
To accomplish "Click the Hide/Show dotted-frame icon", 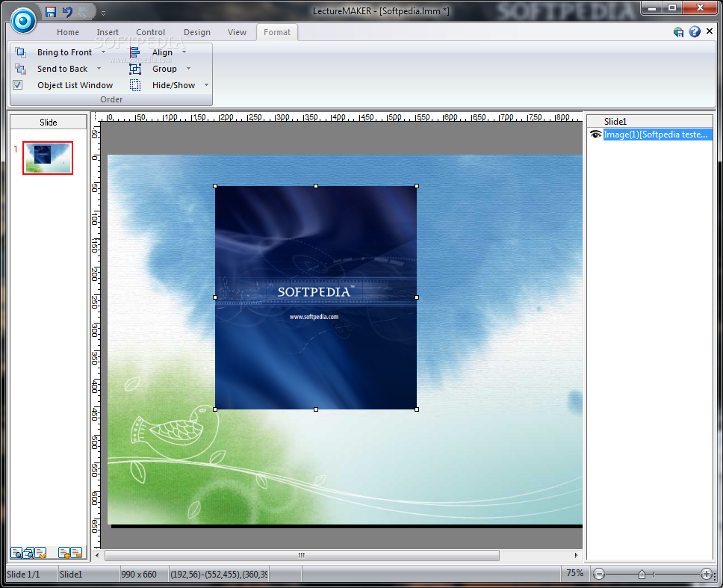I will pos(134,85).
